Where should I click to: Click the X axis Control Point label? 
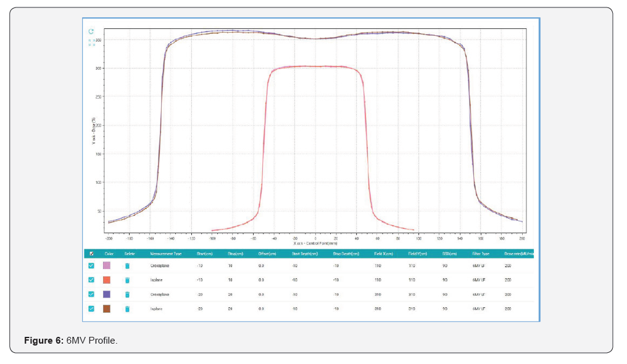(315, 243)
